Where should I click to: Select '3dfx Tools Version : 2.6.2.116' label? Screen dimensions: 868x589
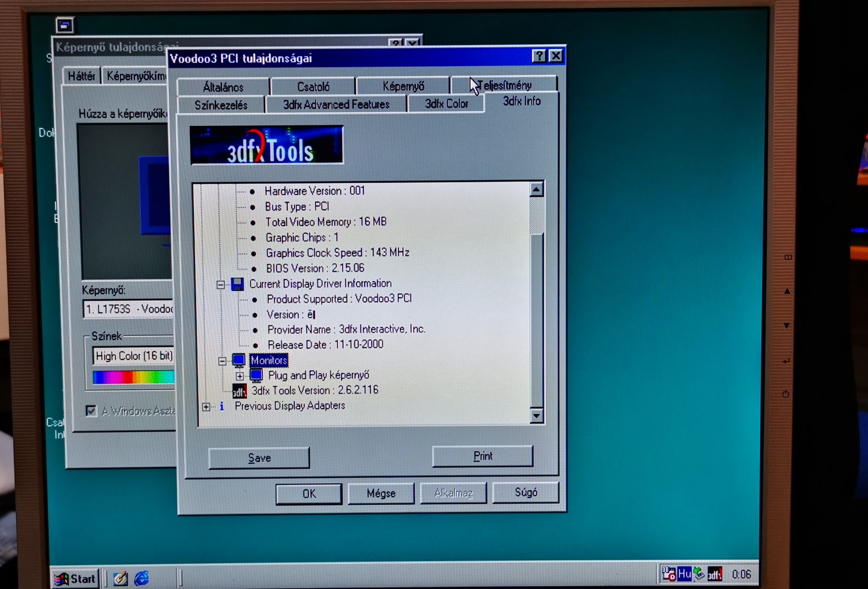click(x=315, y=391)
